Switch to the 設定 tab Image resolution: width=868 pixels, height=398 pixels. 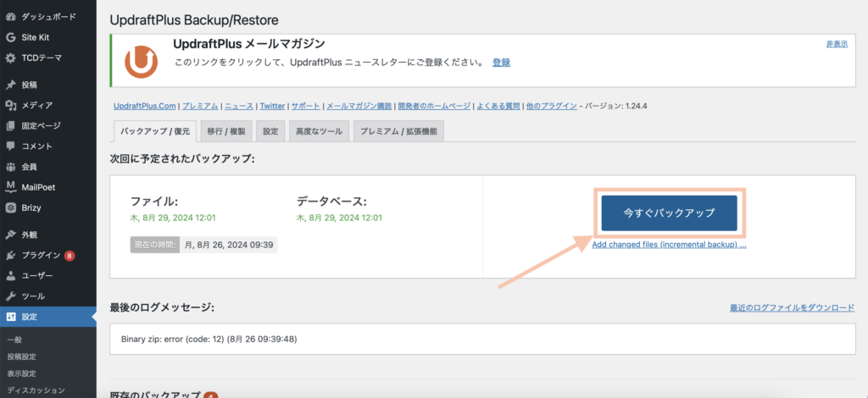[270, 131]
